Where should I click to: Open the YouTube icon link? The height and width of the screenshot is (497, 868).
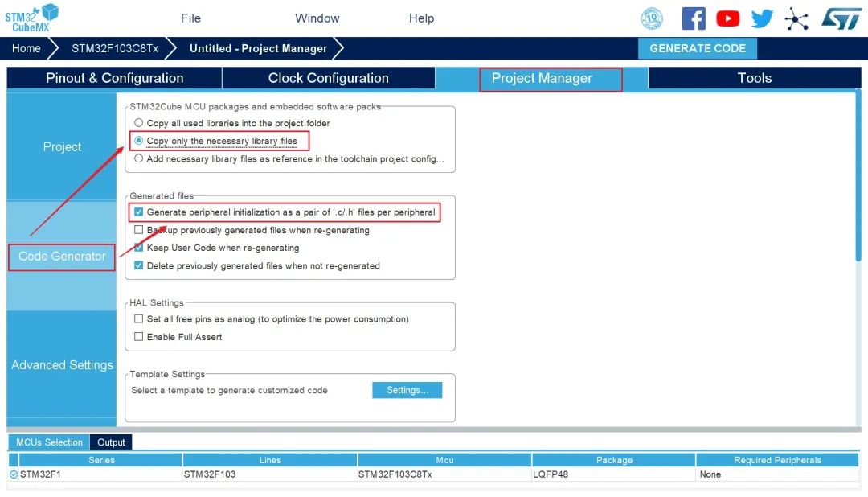tap(727, 18)
